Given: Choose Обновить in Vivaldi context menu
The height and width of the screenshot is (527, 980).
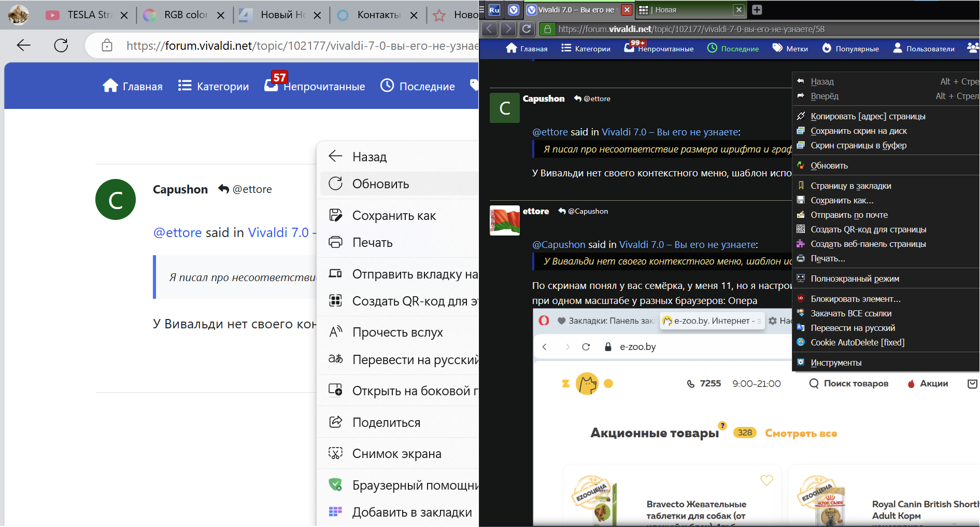Looking at the screenshot, I should tap(886, 165).
